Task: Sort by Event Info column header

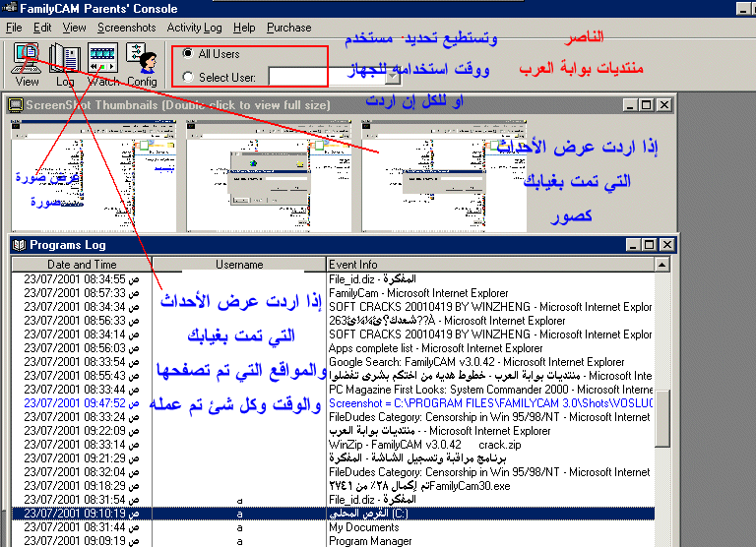Action: (490, 264)
